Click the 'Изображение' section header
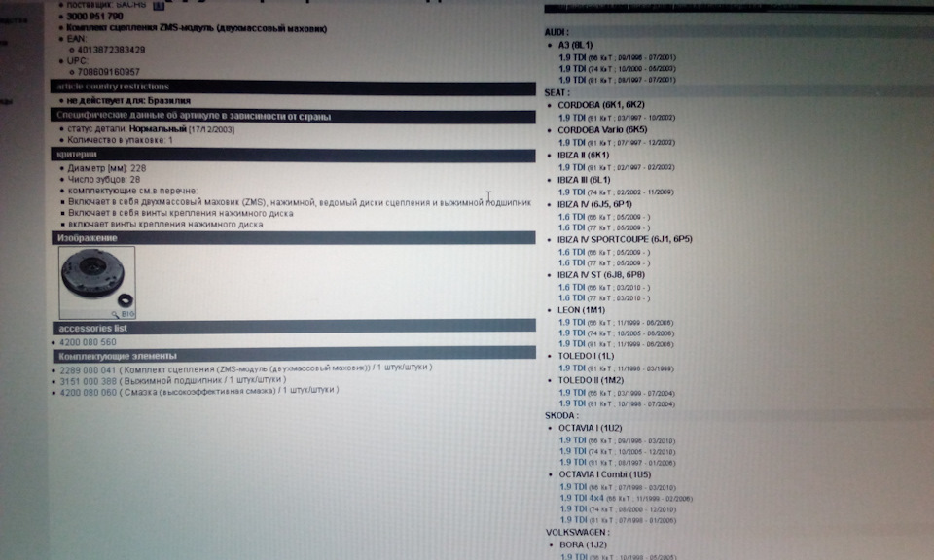 293,238
